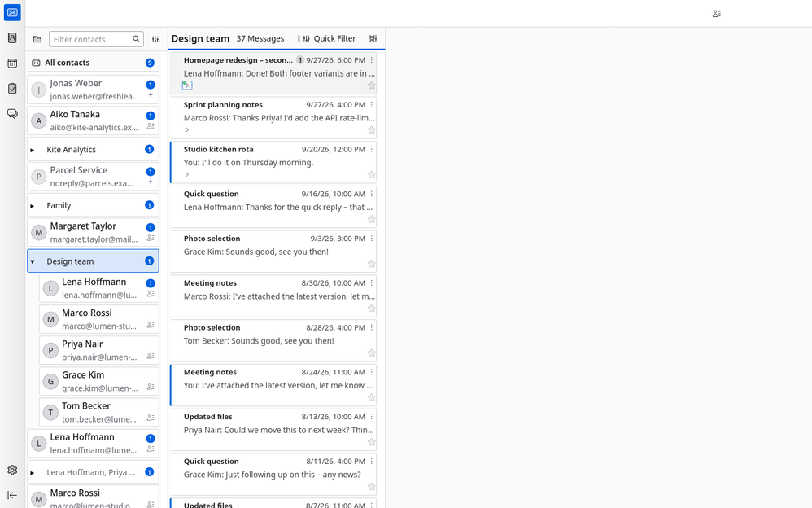The width and height of the screenshot is (812, 508).
Task: Click the 37 Messages count label
Action: (x=260, y=38)
